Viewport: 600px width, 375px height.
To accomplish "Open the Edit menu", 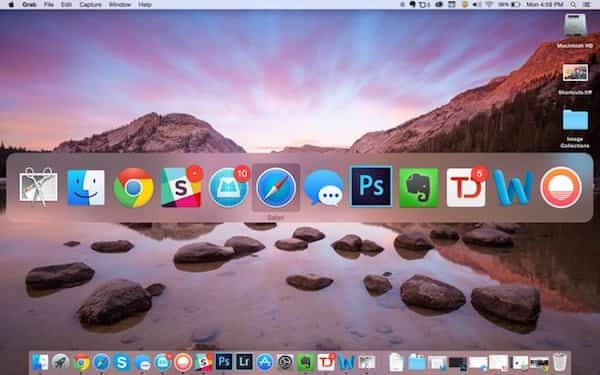I will 66,5.
